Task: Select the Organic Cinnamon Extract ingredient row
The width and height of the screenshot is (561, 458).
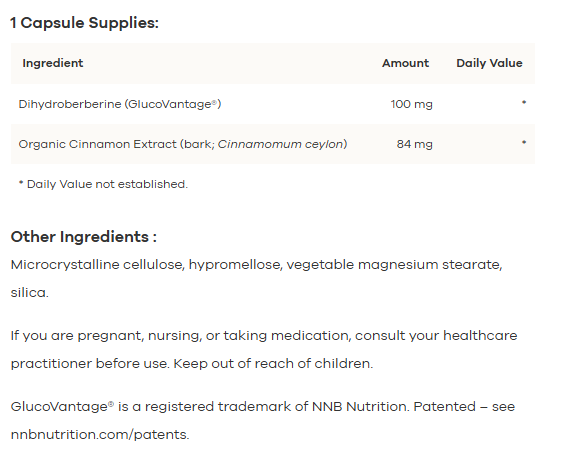Action: pyautogui.click(x=273, y=144)
